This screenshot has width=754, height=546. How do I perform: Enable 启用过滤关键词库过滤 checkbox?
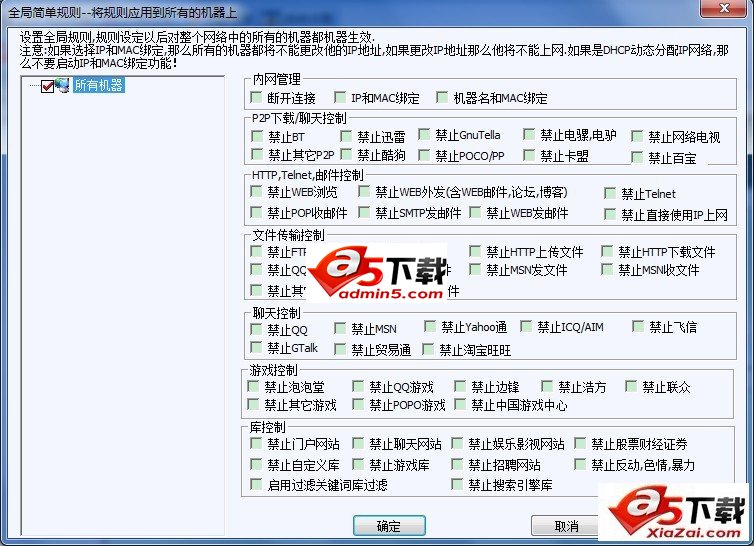(256, 484)
